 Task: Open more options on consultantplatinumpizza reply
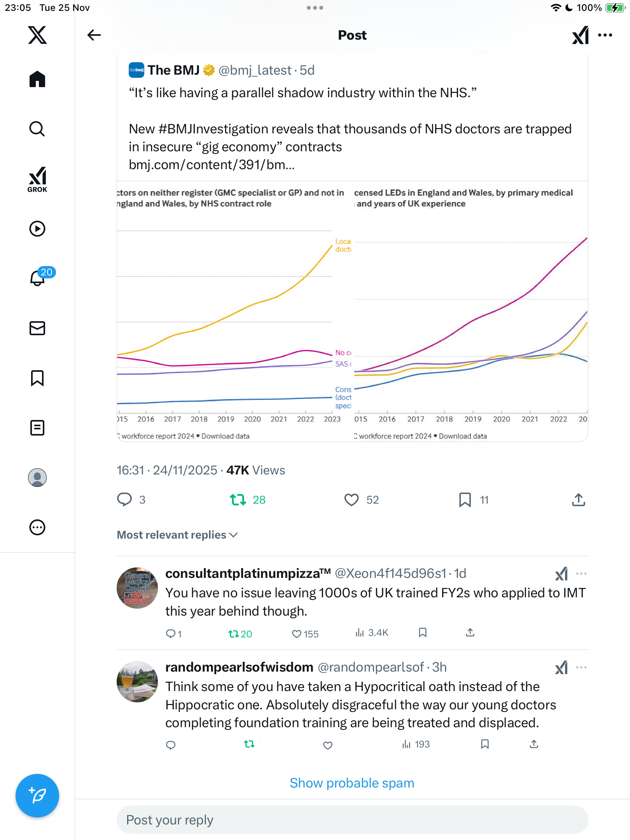[581, 574]
